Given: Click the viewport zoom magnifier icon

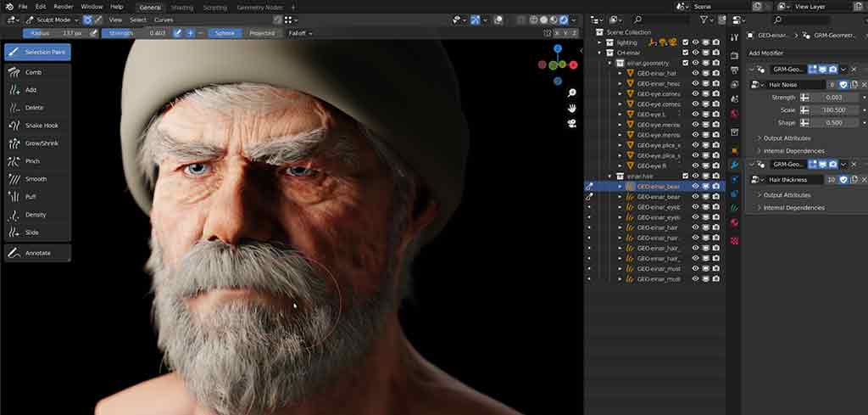Looking at the screenshot, I should (572, 93).
